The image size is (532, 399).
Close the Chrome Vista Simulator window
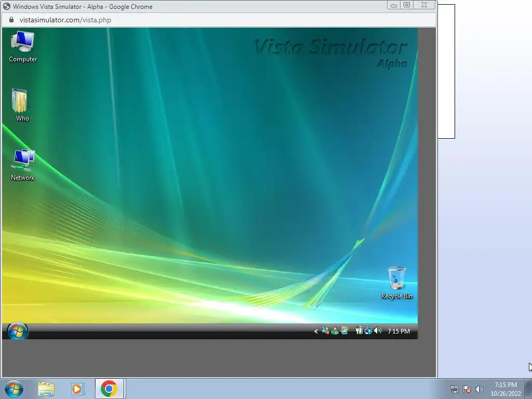click(x=424, y=5)
